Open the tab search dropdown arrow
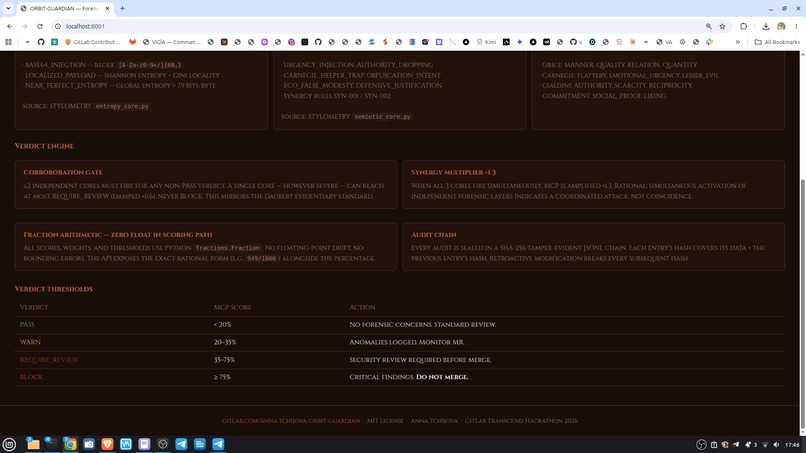Viewport: 806px width, 453px height. (x=8, y=8)
